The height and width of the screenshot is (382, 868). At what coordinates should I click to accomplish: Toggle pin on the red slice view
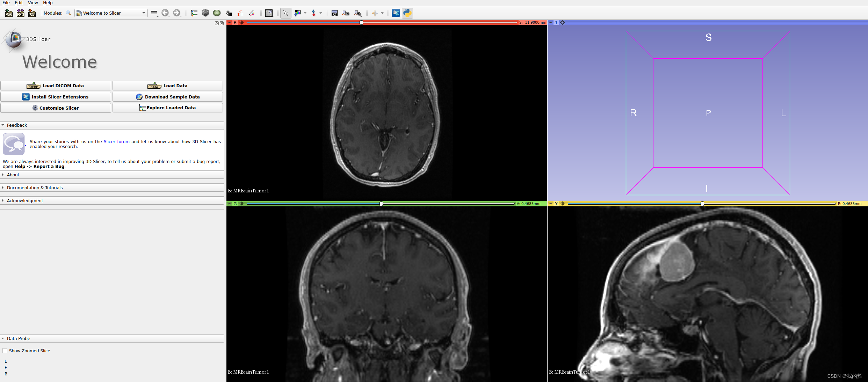coord(230,22)
